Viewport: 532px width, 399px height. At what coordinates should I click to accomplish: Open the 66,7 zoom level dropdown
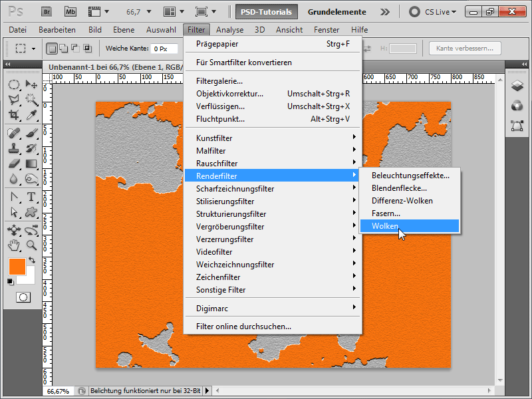point(148,12)
